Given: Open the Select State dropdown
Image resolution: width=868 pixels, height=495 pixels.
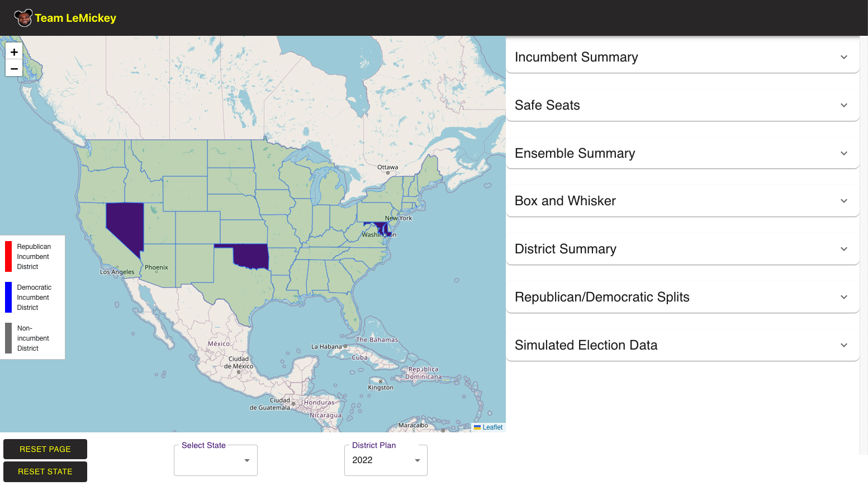Looking at the screenshot, I should [216, 460].
